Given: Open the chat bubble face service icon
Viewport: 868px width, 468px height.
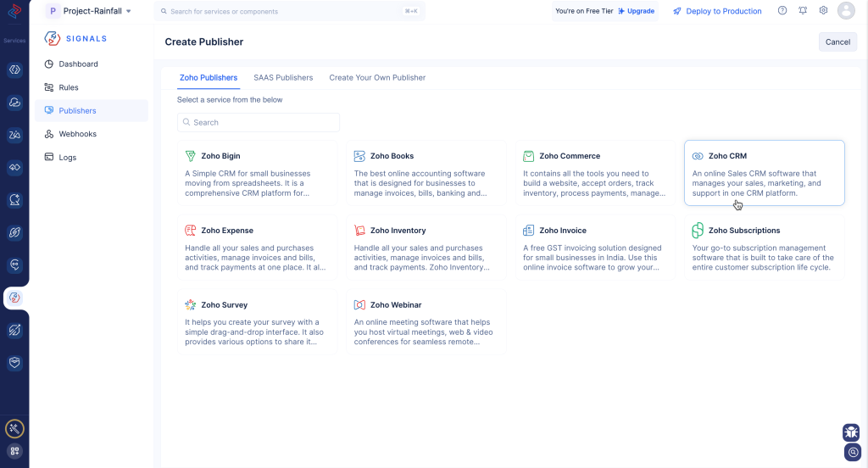Looking at the screenshot, I should click(14, 265).
